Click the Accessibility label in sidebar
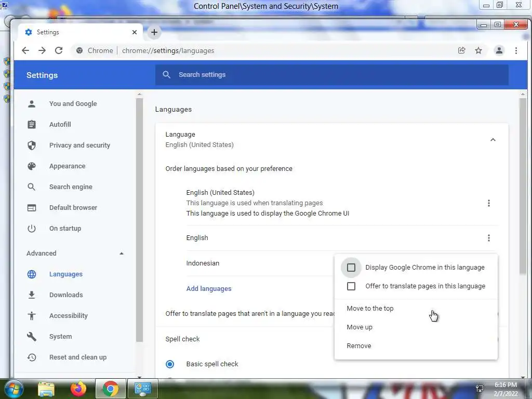 tap(69, 316)
